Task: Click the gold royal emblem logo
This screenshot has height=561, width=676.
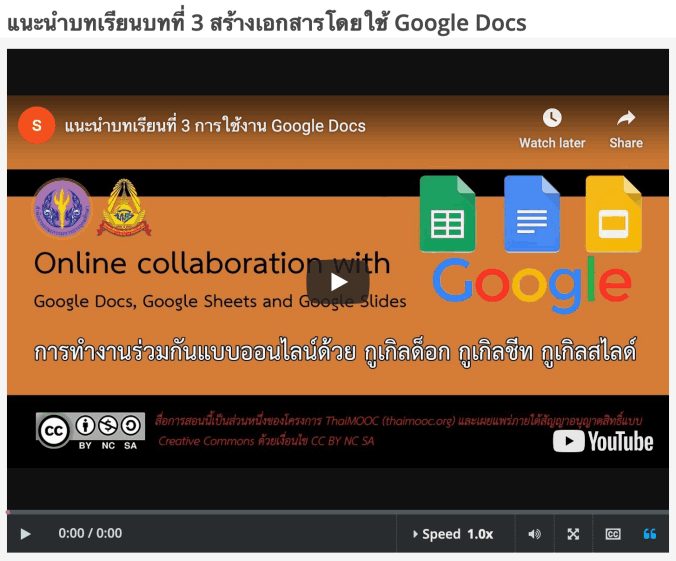Action: tap(124, 207)
